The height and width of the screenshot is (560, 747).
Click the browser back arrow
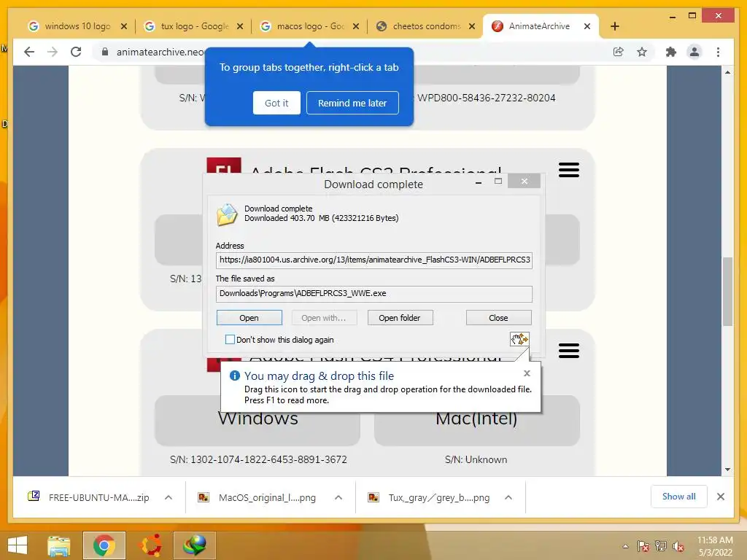tap(29, 52)
